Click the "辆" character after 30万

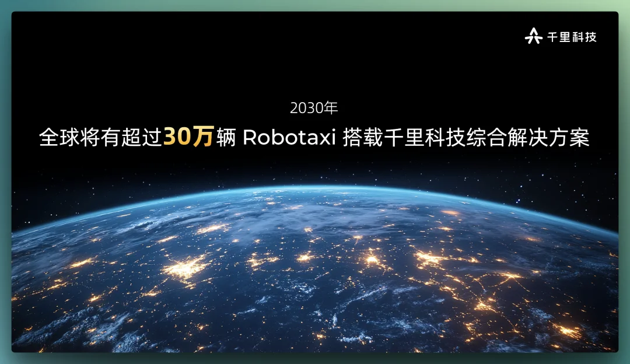(x=225, y=139)
